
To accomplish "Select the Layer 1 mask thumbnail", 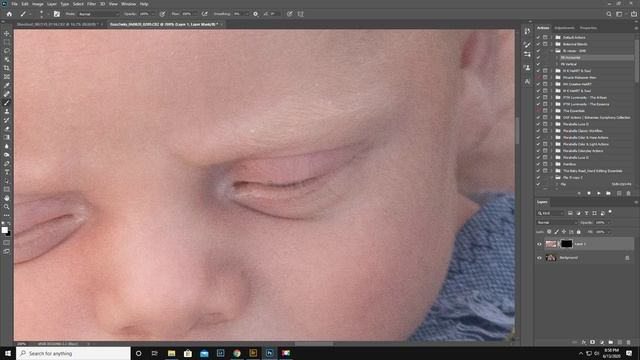I will coord(566,244).
